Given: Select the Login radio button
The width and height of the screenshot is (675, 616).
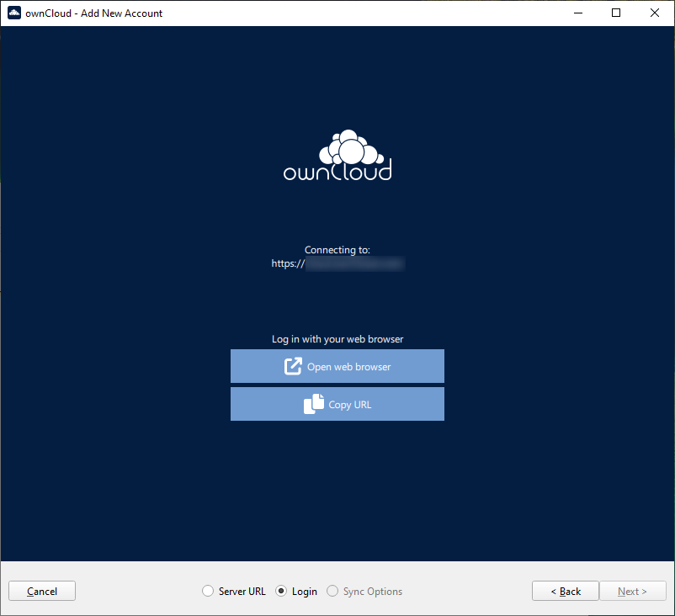Looking at the screenshot, I should coord(282,592).
